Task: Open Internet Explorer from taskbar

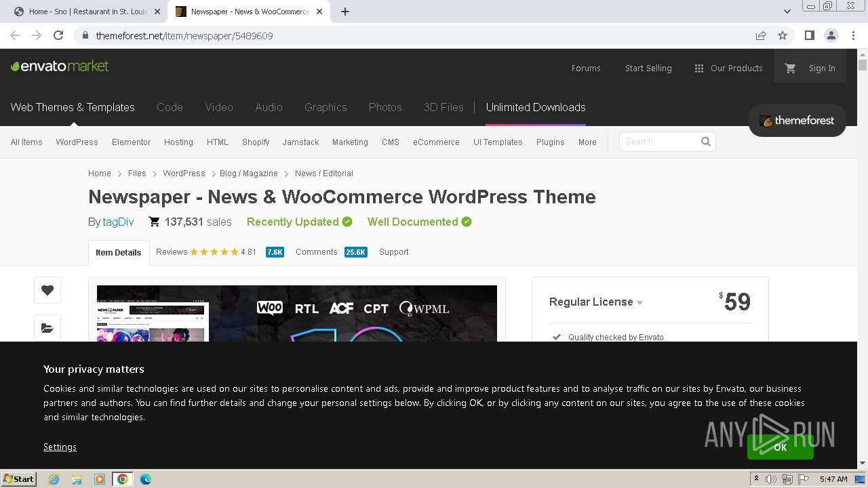Action: 54,479
